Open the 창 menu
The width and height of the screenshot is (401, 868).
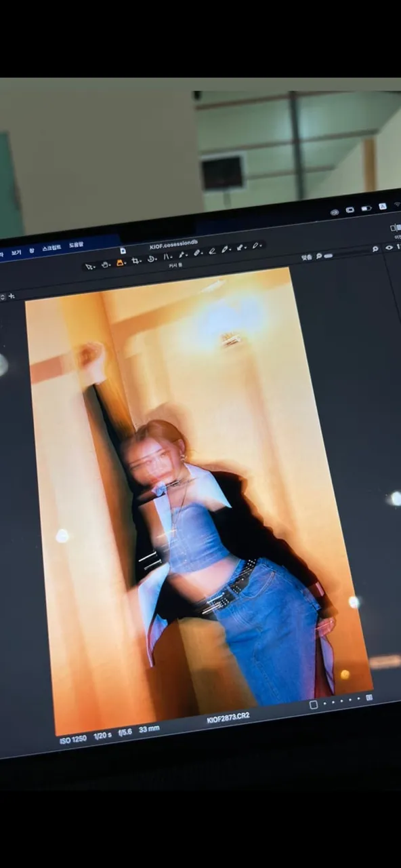pyautogui.click(x=31, y=250)
